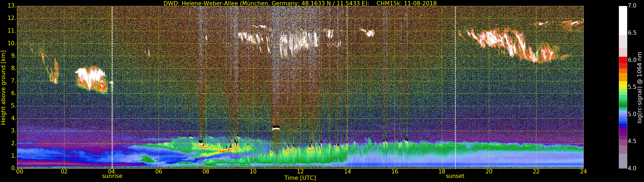Viewport: 644px width, 182px height.
Task: Click the dotted white sunset marker line
Action: click(x=456, y=87)
